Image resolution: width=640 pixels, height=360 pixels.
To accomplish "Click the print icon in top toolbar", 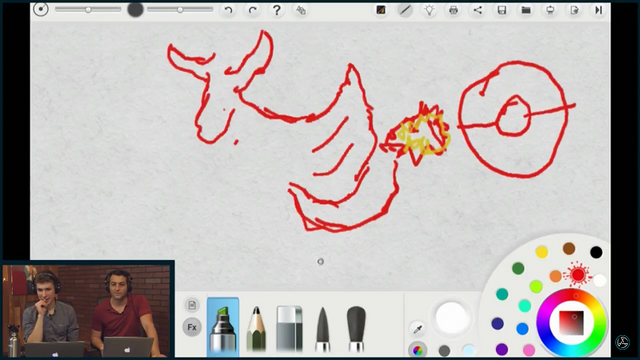I will 453,10.
